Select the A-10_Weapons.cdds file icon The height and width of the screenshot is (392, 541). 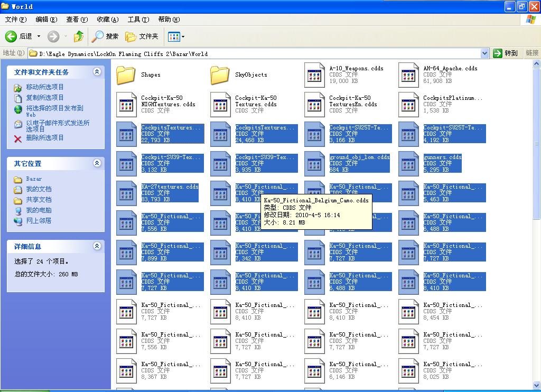[314, 74]
